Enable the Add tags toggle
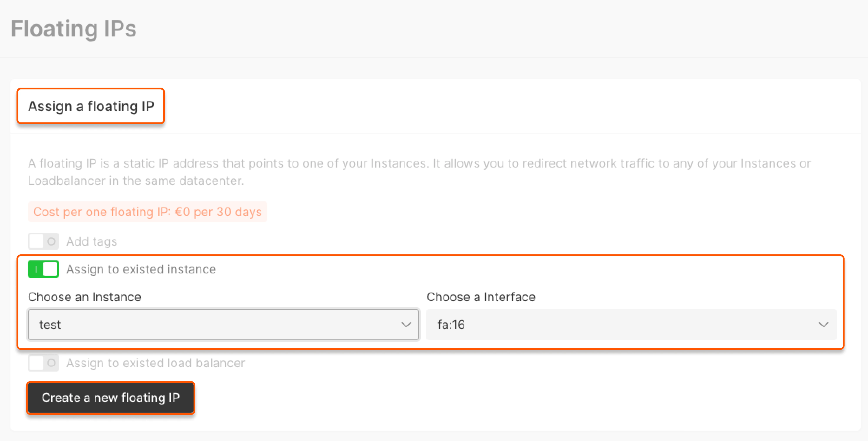868x441 pixels. pos(43,241)
